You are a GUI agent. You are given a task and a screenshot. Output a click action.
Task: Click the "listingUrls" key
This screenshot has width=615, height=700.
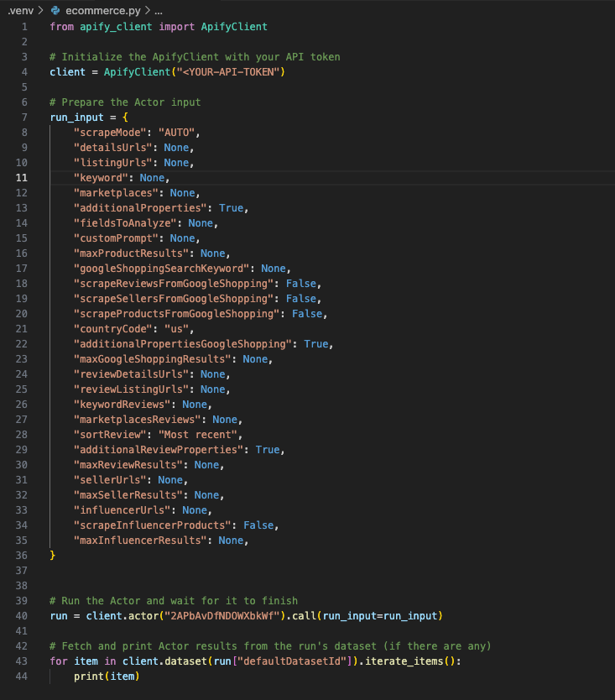113,163
